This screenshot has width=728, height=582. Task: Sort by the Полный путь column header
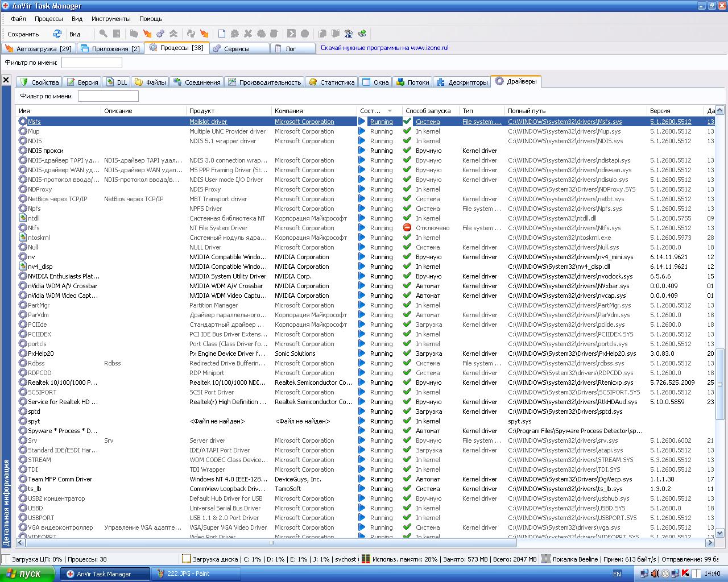pyautogui.click(x=576, y=111)
